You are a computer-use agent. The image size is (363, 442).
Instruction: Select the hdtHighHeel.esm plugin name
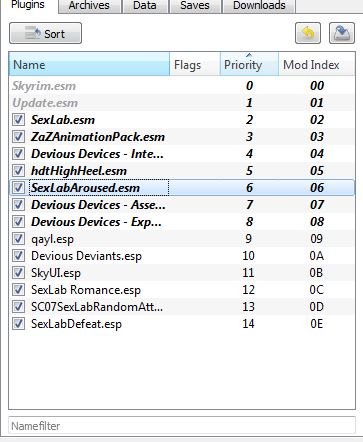tap(79, 171)
